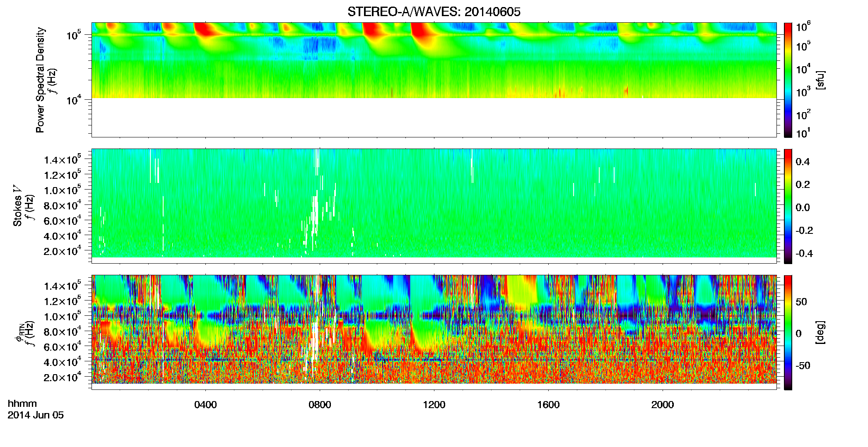The image size is (868, 447).
Task: Select 0.2 on the Stokes V color bar
Action: pyautogui.click(x=803, y=185)
